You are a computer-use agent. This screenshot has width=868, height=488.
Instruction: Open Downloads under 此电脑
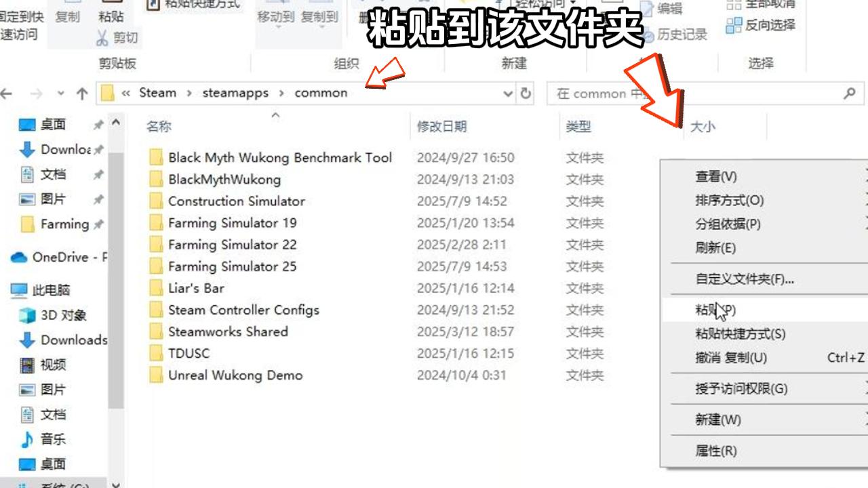pos(63,340)
